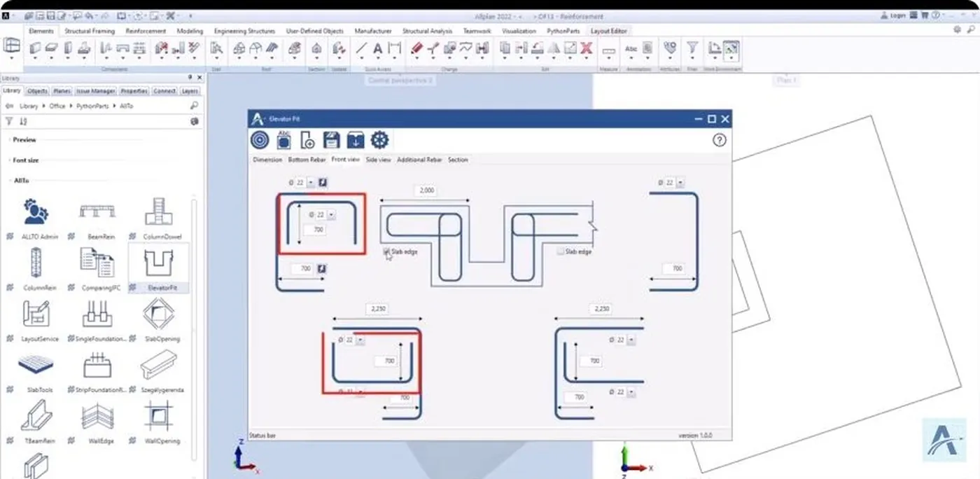This screenshot has width=980, height=479.
Task: Toggle the right Slab edge checkbox
Action: [x=560, y=251]
